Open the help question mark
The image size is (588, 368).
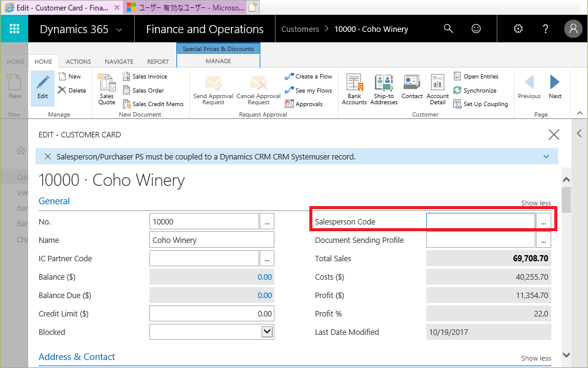pos(546,29)
